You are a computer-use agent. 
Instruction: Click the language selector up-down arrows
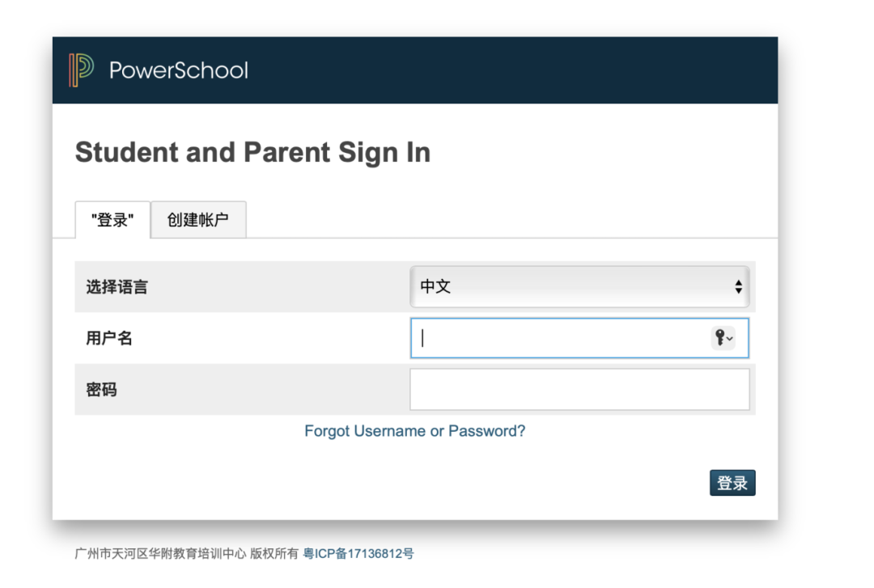click(738, 286)
